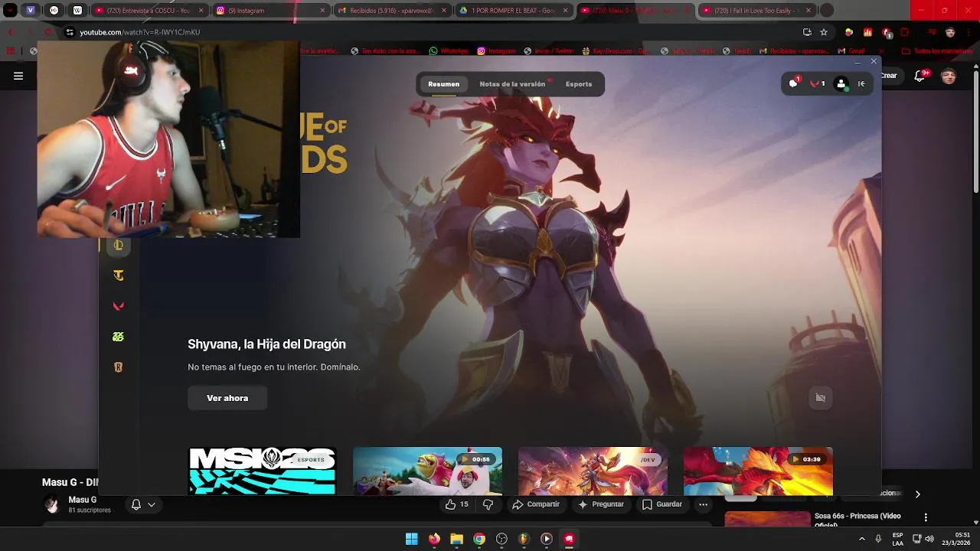Image resolution: width=980 pixels, height=551 pixels.
Task: Open the Gmail bookmark
Action: tap(851, 51)
